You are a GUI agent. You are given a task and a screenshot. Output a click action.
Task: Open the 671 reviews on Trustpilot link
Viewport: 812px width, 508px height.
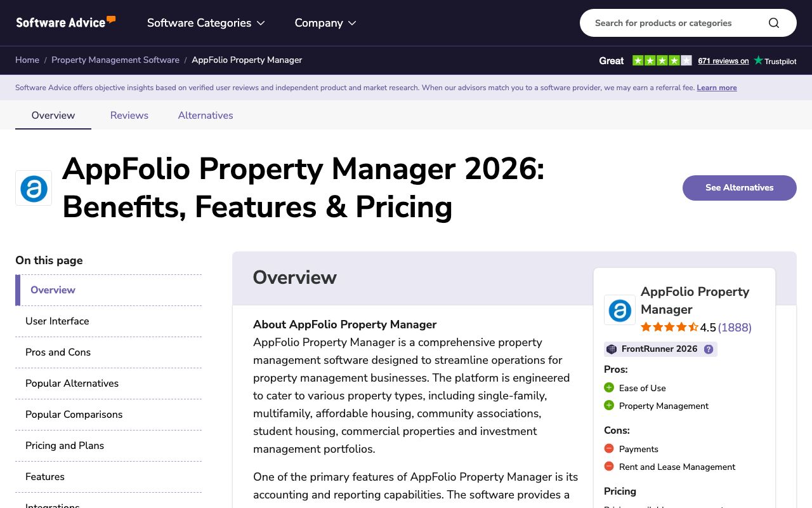point(723,61)
